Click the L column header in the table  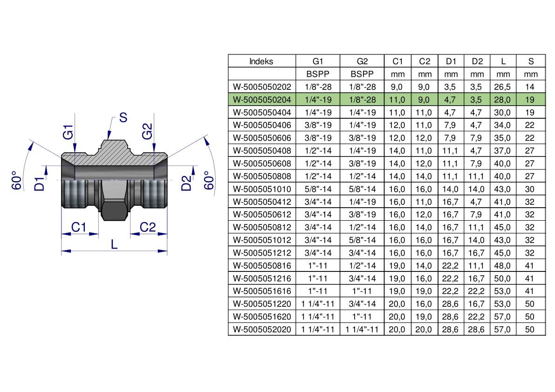503,61
